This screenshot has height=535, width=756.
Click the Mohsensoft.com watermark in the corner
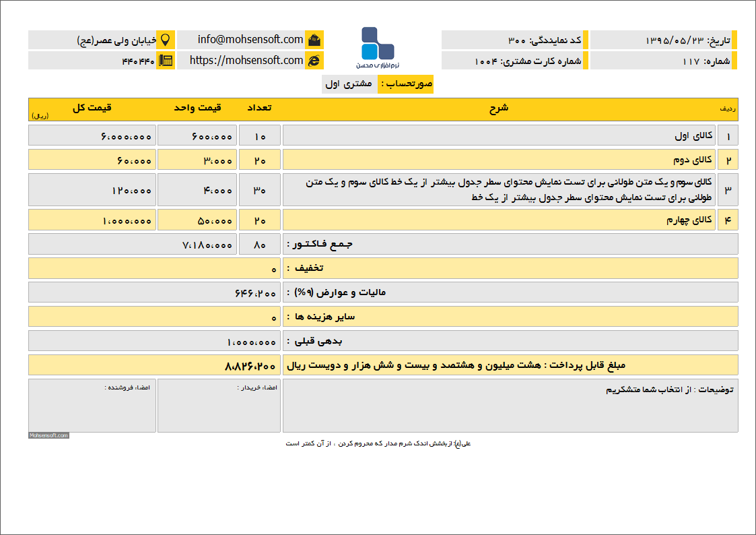[48, 435]
